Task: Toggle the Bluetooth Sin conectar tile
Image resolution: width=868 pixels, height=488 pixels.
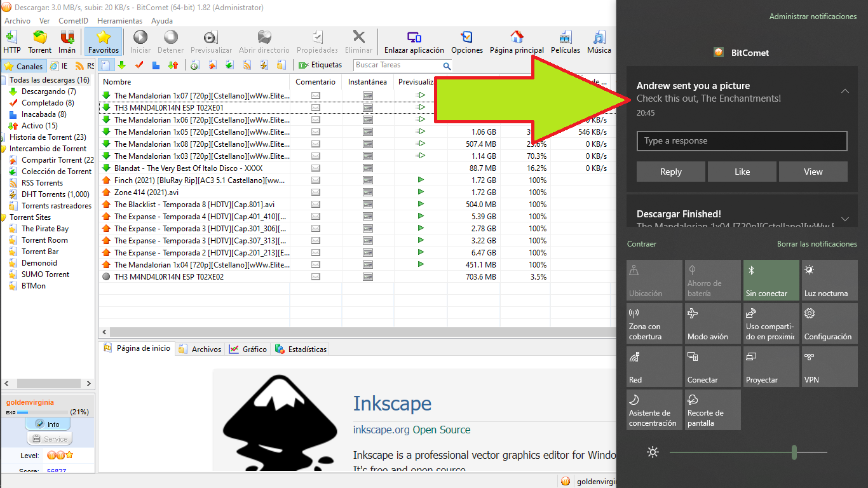Action: tap(771, 280)
